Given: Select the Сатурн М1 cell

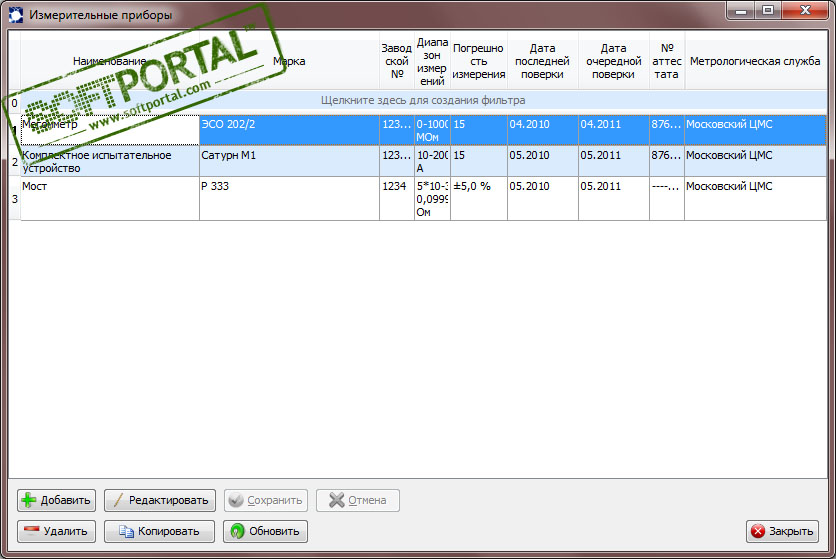Looking at the screenshot, I should coord(290,161).
